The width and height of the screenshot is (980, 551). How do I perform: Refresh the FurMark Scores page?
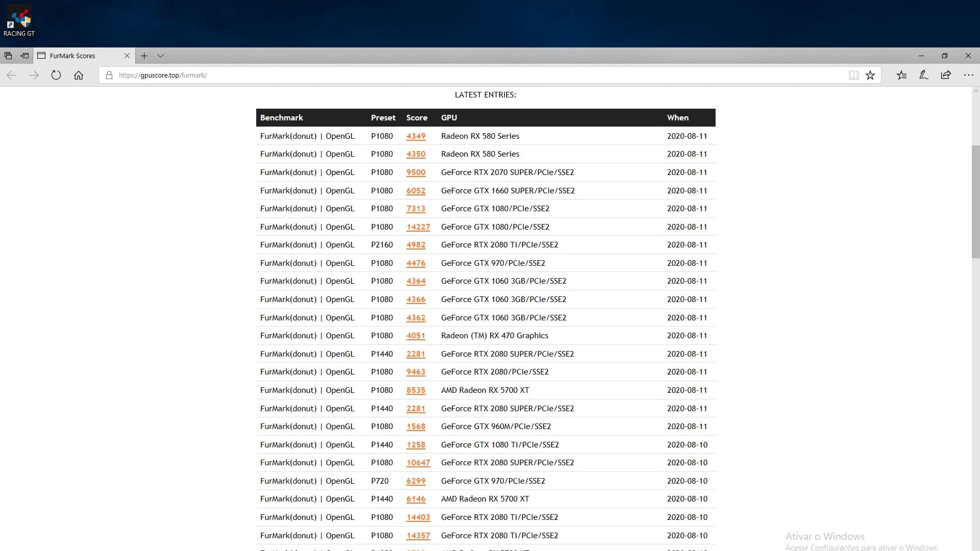pyautogui.click(x=56, y=75)
